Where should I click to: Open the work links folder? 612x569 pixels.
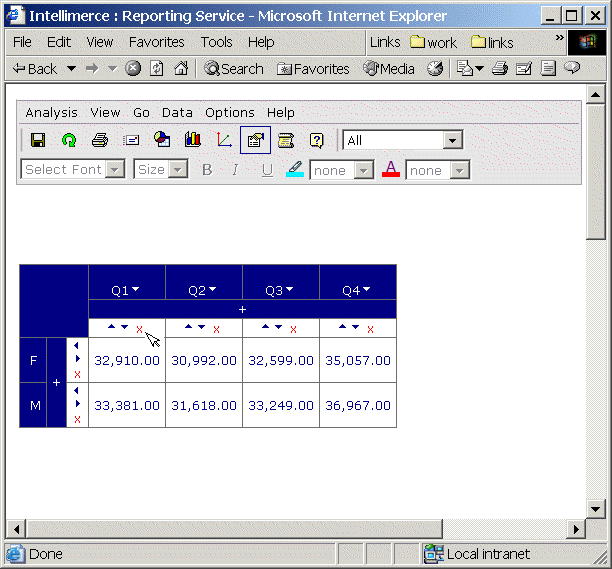click(x=433, y=42)
